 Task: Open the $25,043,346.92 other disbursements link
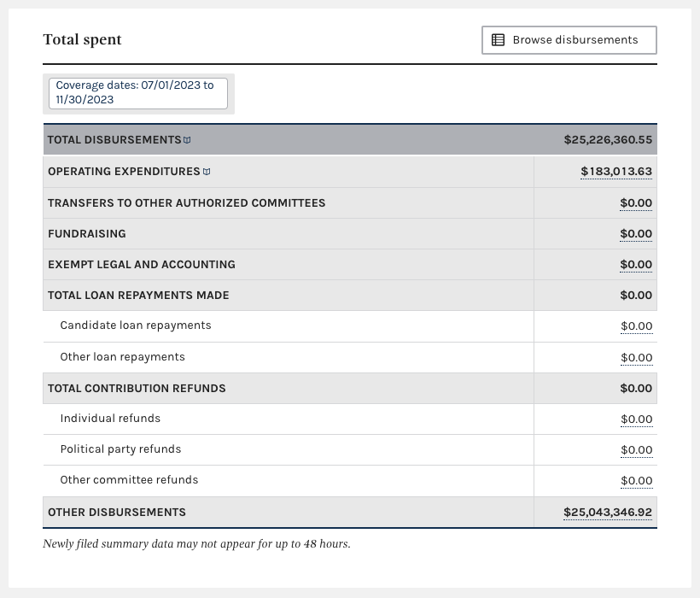point(608,513)
